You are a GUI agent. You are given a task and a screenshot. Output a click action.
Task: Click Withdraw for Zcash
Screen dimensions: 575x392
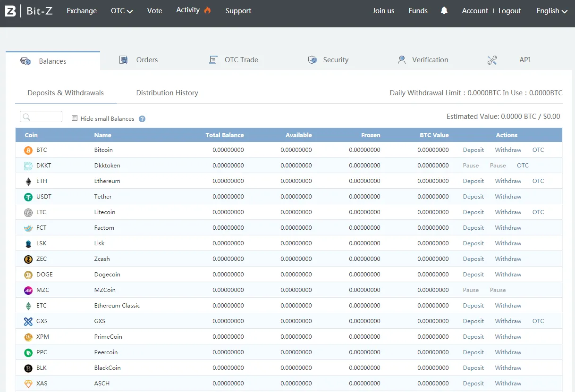coord(508,259)
